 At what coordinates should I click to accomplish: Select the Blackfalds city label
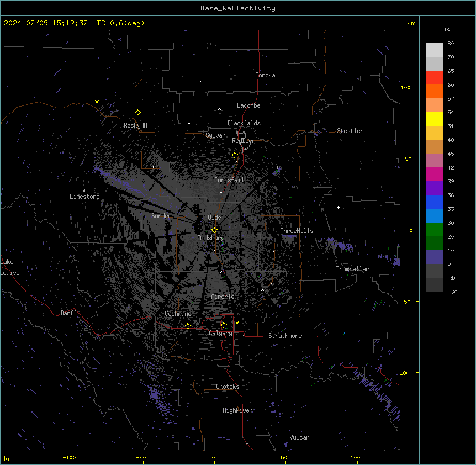244,123
